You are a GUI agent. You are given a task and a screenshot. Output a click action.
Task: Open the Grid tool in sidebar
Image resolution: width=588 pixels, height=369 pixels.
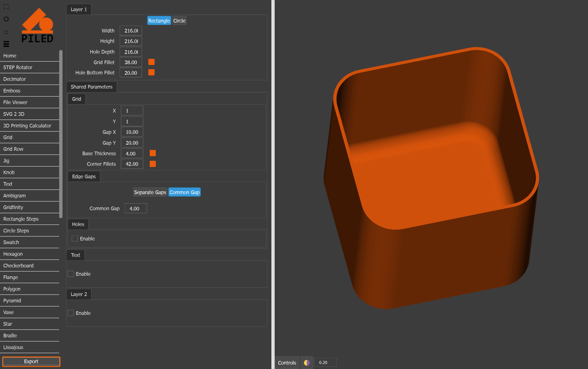pos(29,137)
